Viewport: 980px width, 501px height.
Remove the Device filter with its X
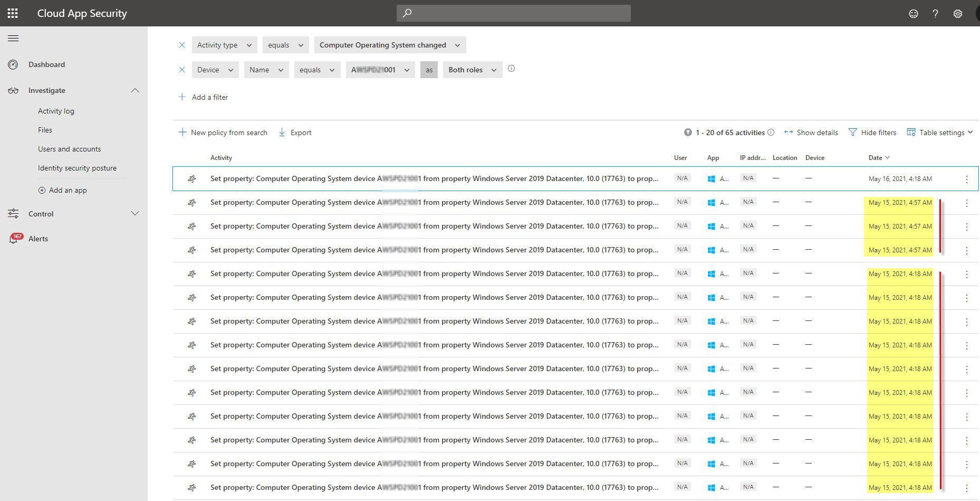click(x=182, y=69)
